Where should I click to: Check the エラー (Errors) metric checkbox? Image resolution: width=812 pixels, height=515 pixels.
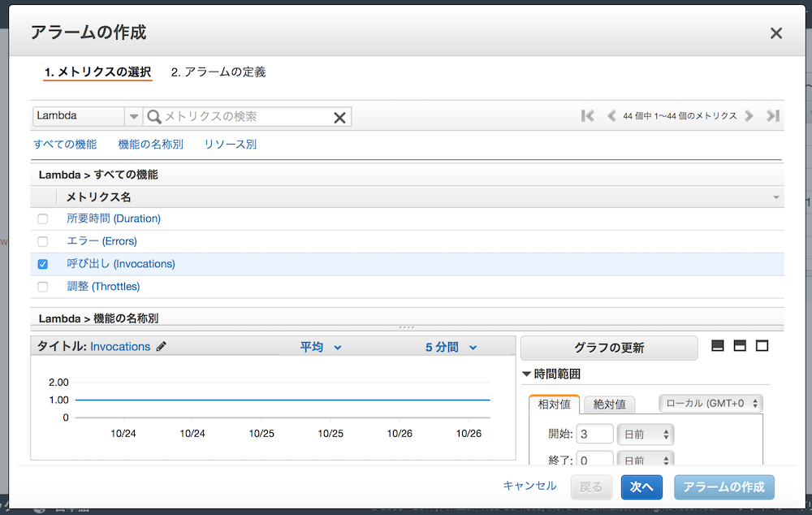tap(43, 242)
